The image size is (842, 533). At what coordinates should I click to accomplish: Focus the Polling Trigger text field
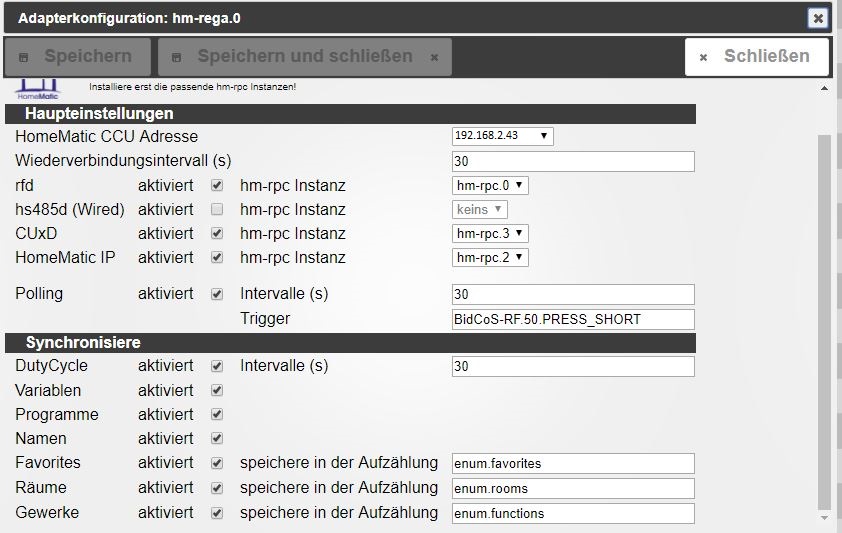[x=573, y=319]
